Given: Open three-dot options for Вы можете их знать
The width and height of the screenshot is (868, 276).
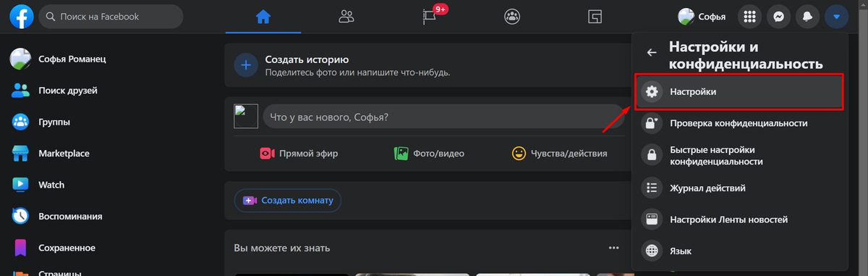Looking at the screenshot, I should pyautogui.click(x=613, y=248).
